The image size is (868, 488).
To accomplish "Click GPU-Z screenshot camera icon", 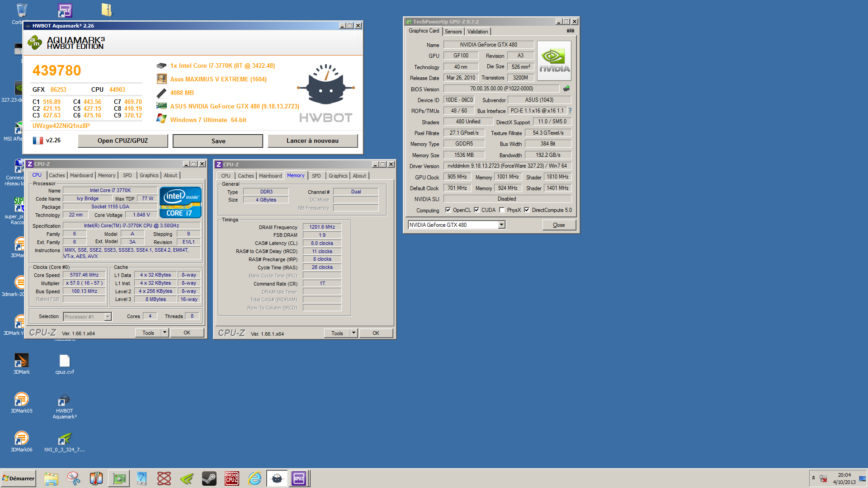I will click(x=571, y=31).
